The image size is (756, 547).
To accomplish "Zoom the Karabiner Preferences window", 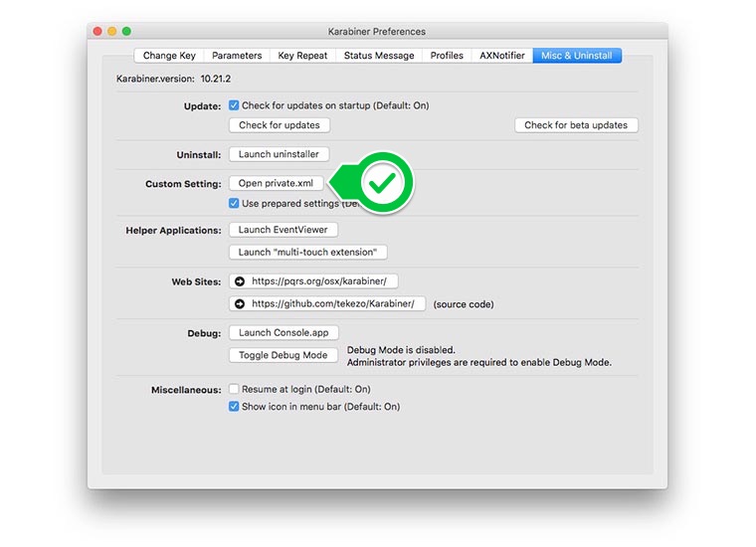I will [x=126, y=31].
